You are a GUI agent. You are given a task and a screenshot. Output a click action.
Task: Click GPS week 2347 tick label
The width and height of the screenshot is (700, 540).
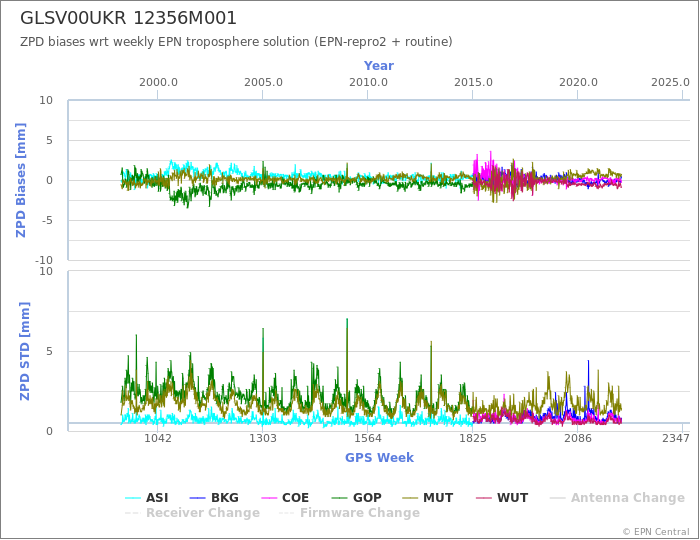click(x=676, y=438)
